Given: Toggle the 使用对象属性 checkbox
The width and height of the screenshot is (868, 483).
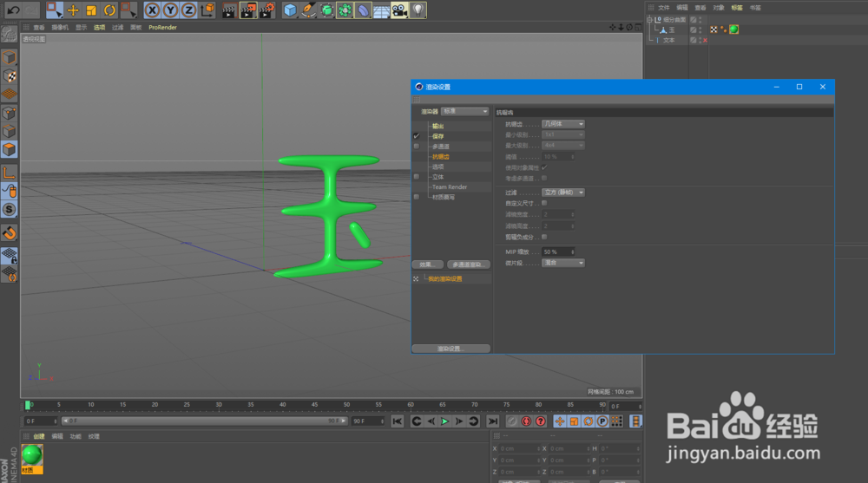Looking at the screenshot, I should tap(544, 167).
